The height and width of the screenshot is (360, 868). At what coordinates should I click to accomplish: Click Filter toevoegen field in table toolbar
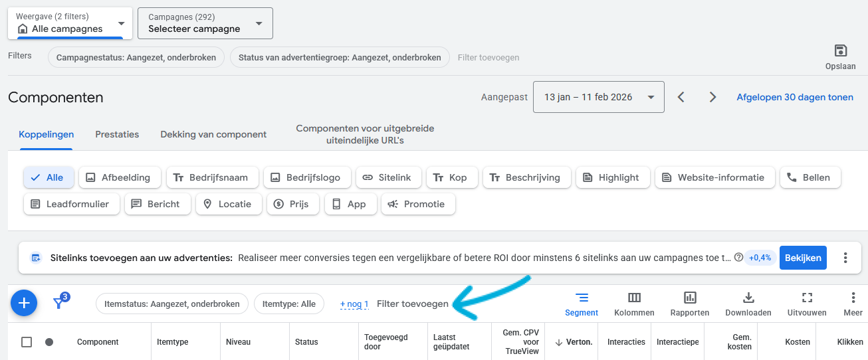click(412, 304)
